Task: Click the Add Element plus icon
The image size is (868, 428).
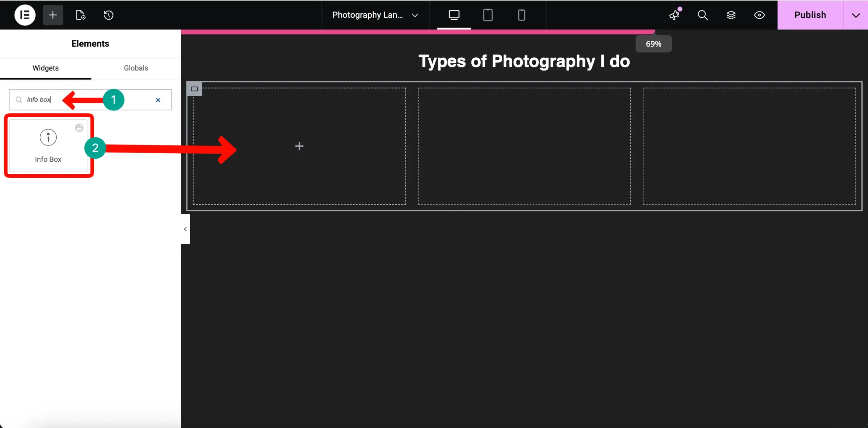Action: tap(53, 15)
